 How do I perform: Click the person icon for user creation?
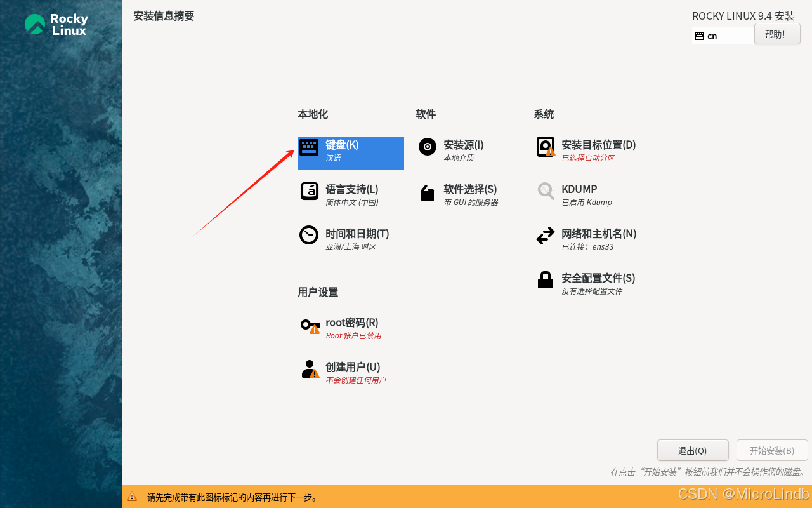click(310, 369)
